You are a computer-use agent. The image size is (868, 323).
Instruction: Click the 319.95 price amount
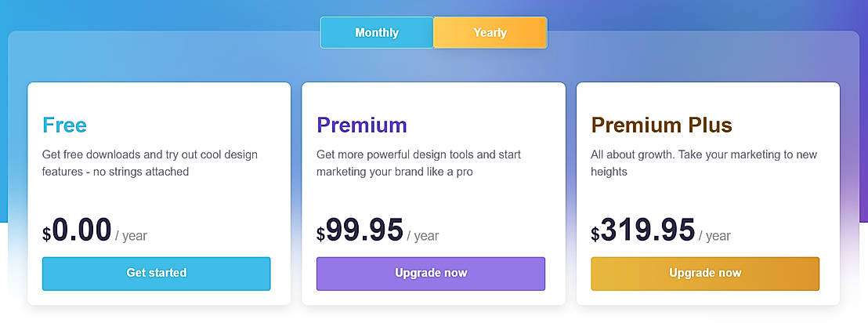pos(648,230)
